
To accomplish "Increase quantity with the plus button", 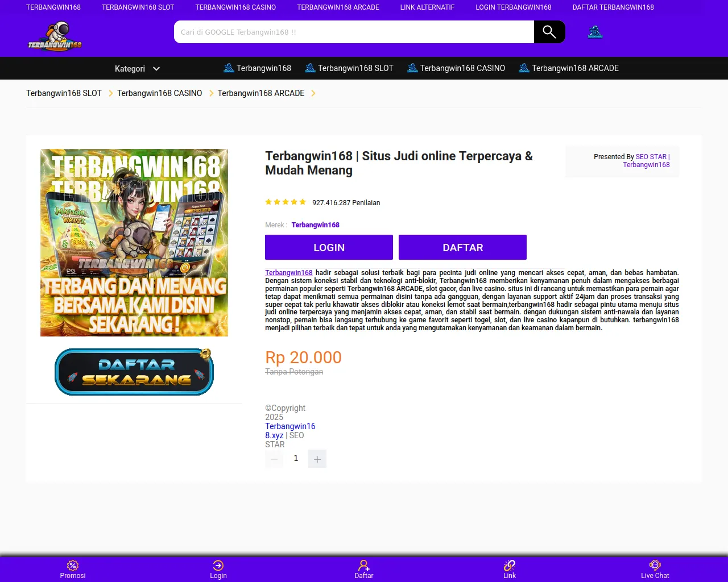I will tap(317, 459).
